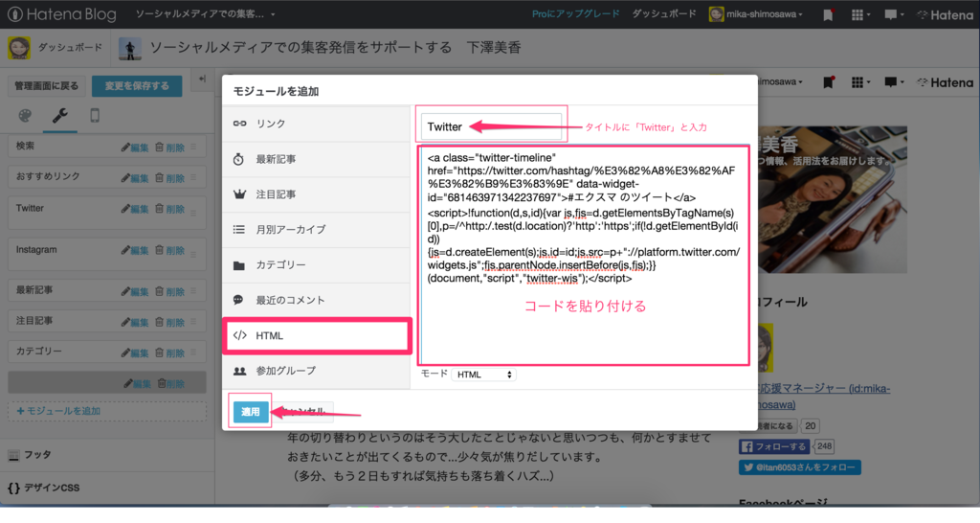This screenshot has width=980, height=523.
Task: Edit the カテゴリー sidebar module
Action: tap(135, 352)
